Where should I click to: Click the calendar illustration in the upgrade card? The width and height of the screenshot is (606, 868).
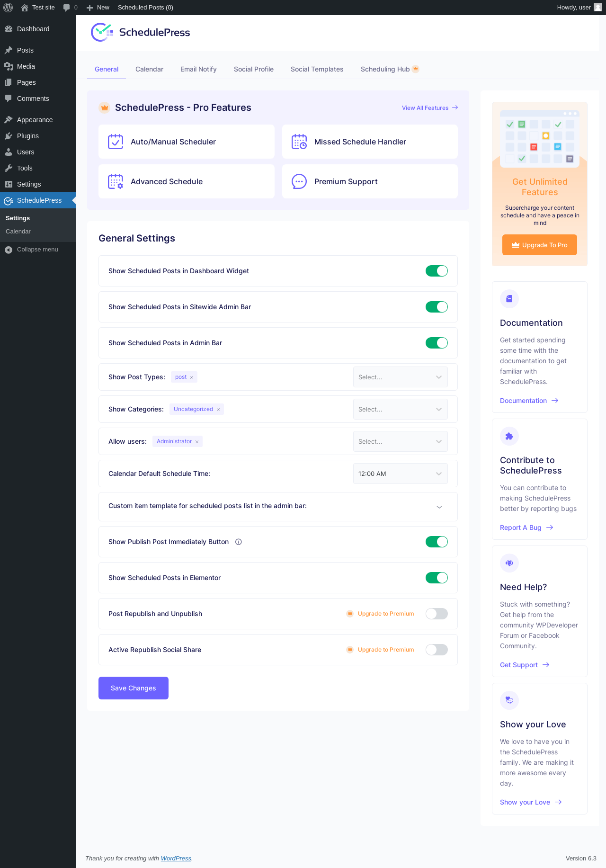540,138
